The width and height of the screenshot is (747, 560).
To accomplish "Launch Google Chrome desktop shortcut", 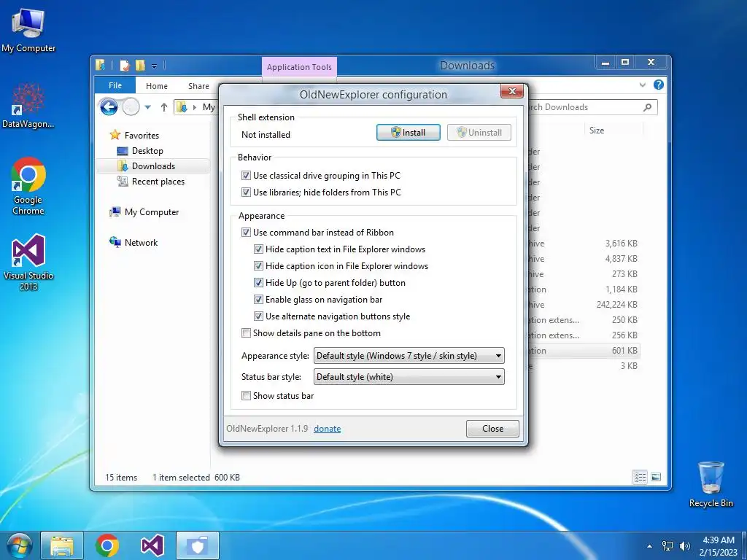I will (x=28, y=186).
